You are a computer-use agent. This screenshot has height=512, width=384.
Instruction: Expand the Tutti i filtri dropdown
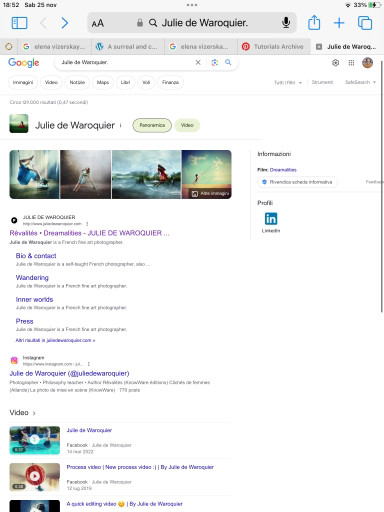(288, 82)
